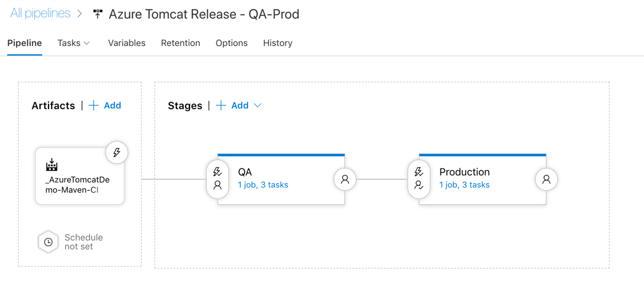Open Production 1 job, 3 tasks link
The height and width of the screenshot is (296, 644).
tap(465, 185)
